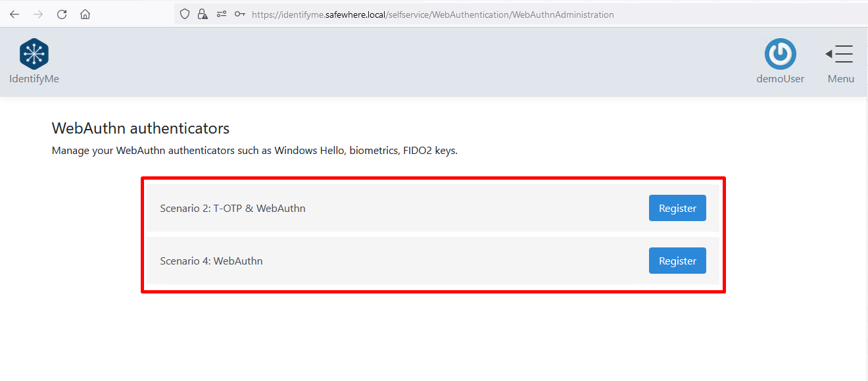Reload the current page

coord(62,14)
